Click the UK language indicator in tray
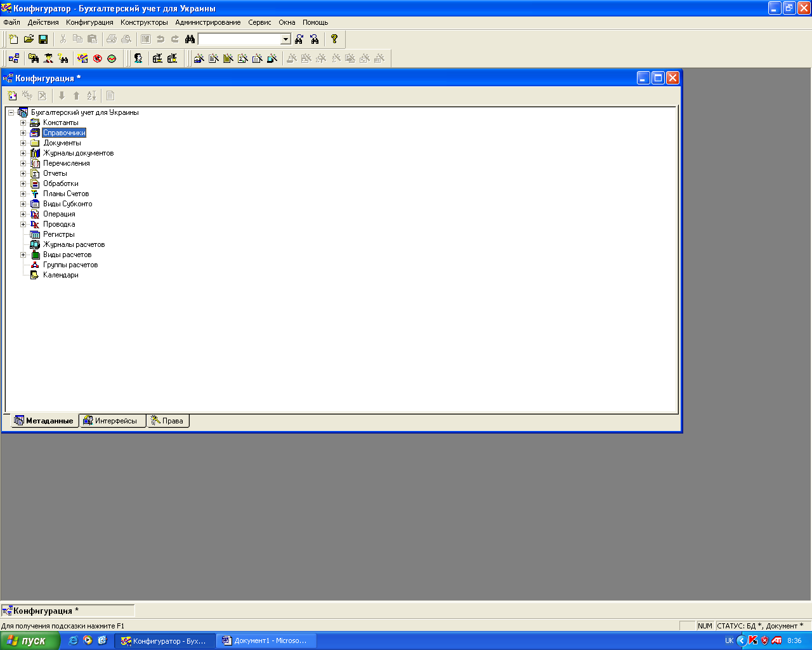The image size is (812, 650). 729,640
